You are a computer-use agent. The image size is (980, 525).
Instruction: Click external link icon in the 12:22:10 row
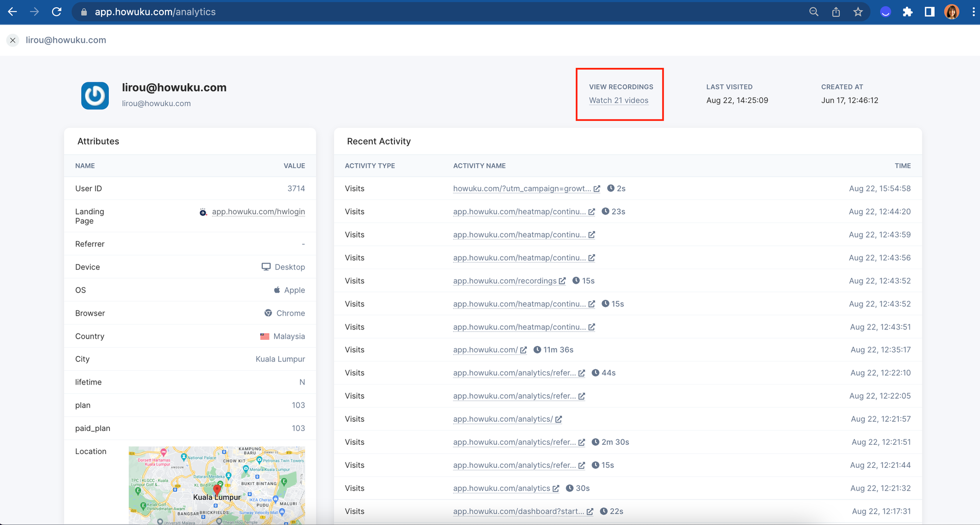(x=581, y=373)
